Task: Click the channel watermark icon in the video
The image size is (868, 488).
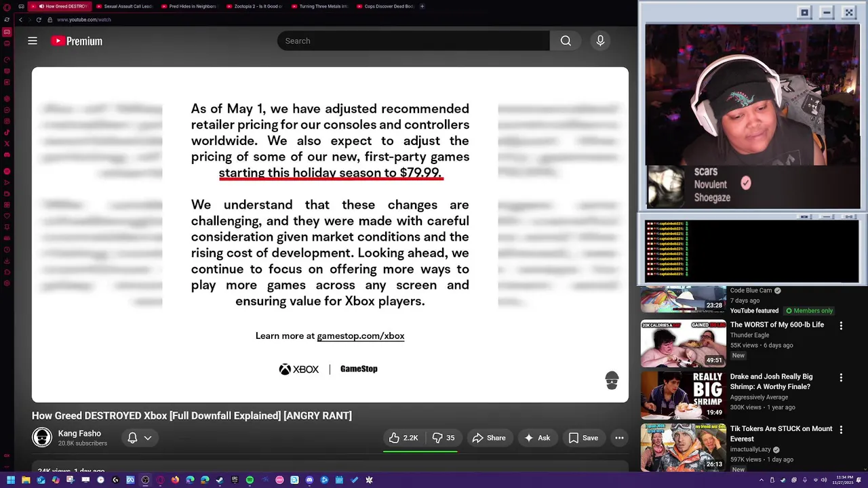Action: point(612,380)
